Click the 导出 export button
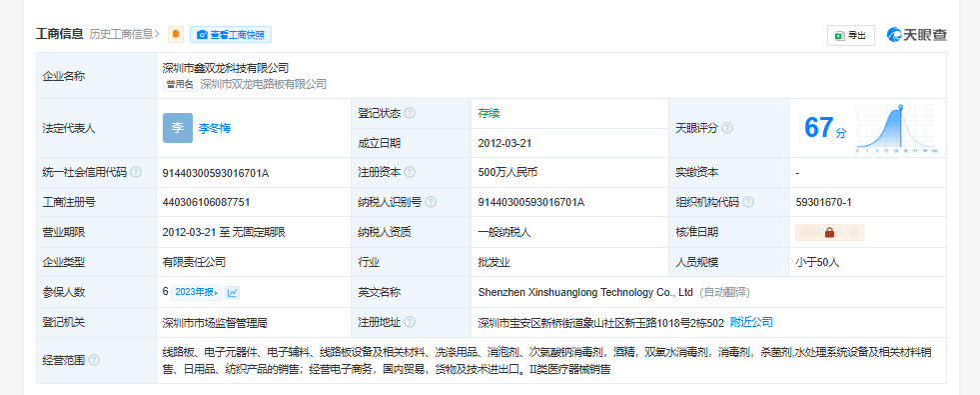The height and width of the screenshot is (395, 980). coord(850,36)
